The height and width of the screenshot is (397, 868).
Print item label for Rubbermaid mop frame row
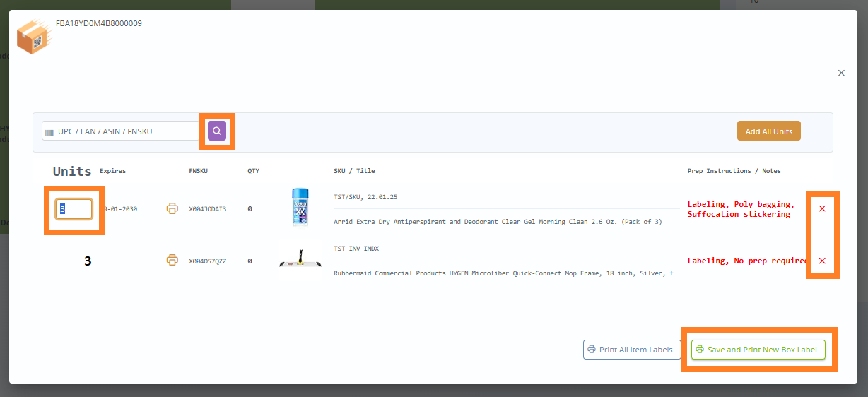point(172,260)
